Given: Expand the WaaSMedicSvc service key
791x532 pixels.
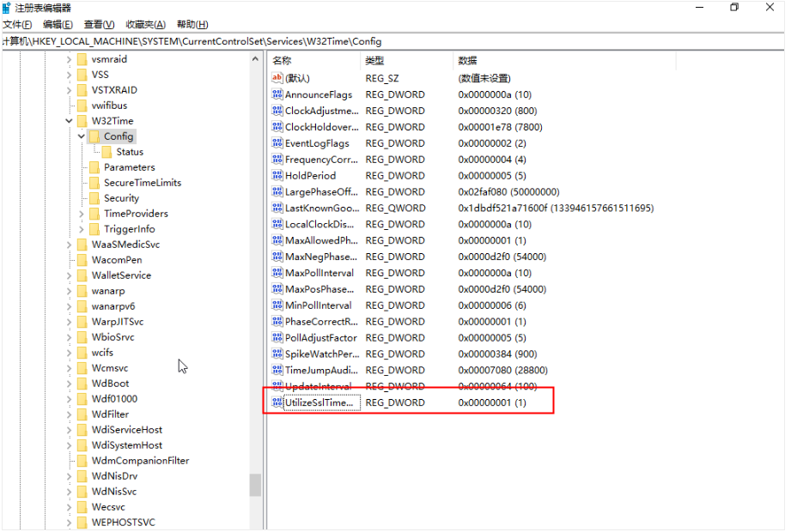Looking at the screenshot, I should (70, 245).
